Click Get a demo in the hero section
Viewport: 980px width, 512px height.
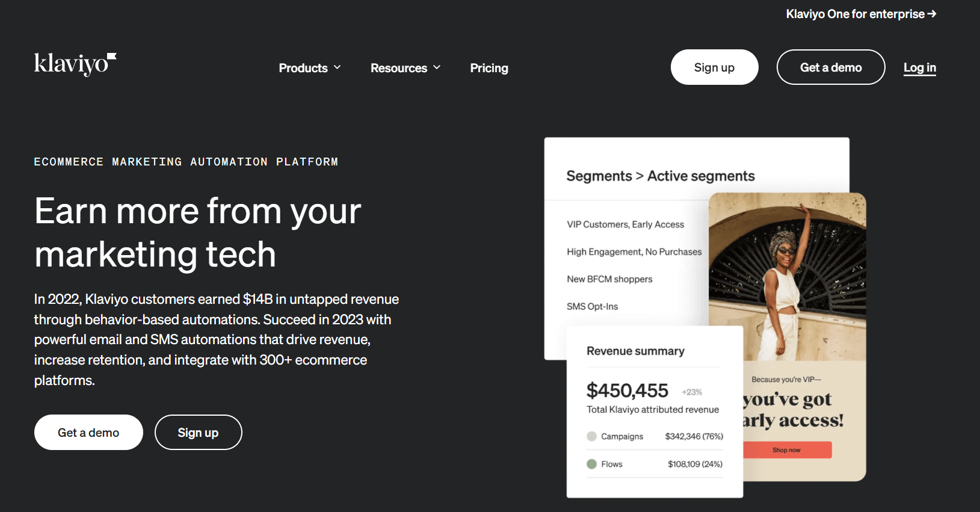pos(88,432)
